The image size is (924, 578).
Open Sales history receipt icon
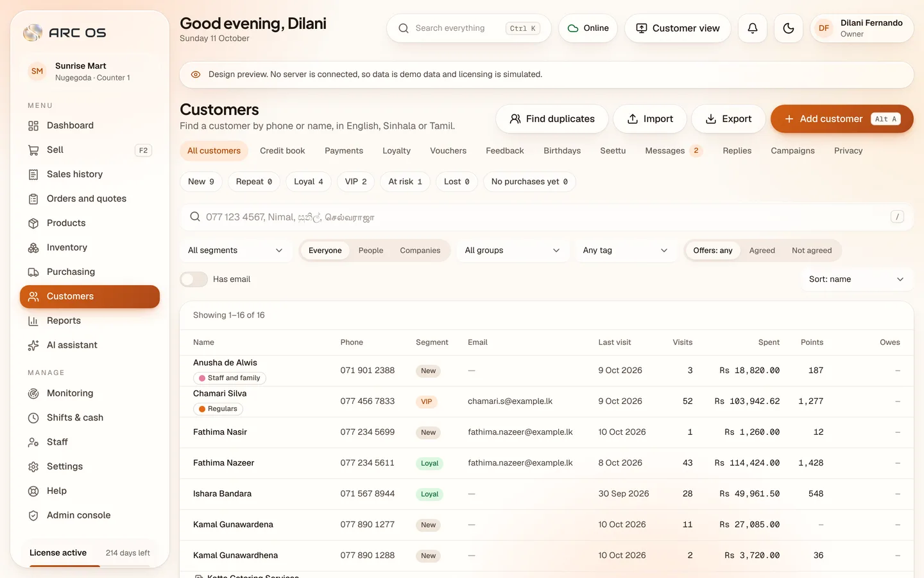click(x=33, y=174)
